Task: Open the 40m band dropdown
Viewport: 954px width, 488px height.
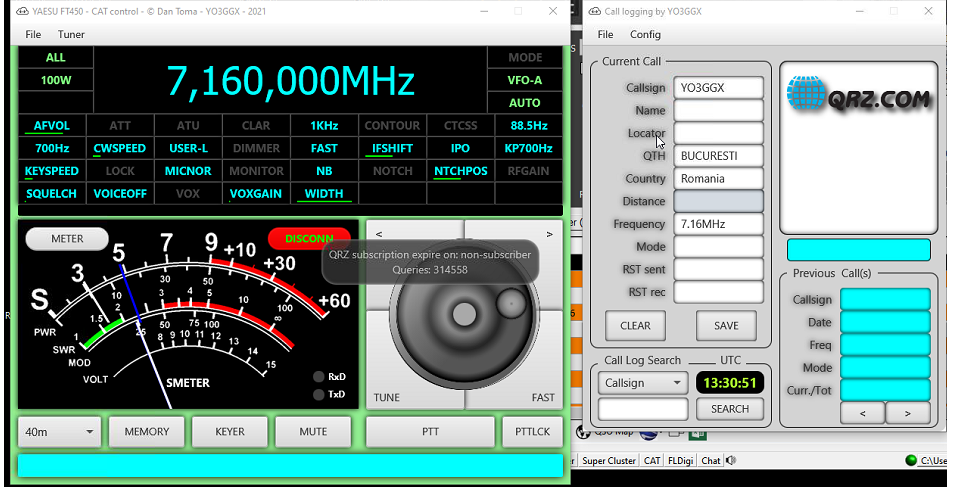Action: (60, 432)
